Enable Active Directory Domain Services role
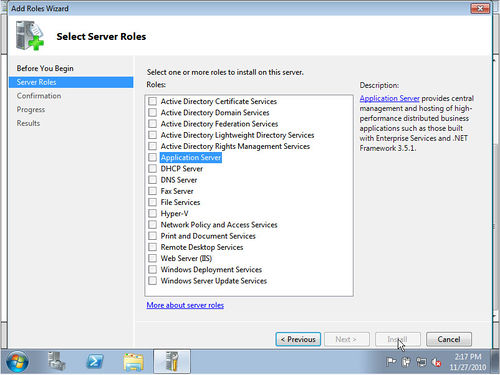 (152, 112)
